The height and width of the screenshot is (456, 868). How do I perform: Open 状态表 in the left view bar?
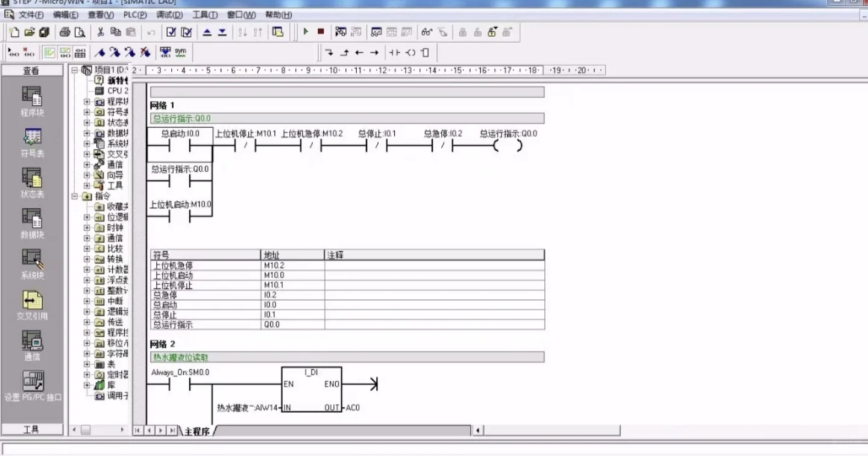tap(32, 183)
